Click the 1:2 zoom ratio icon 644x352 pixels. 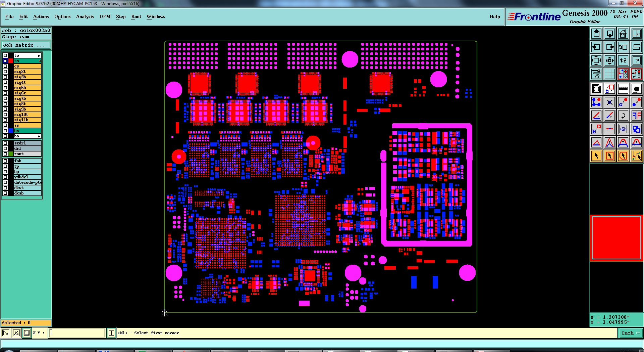[x=623, y=60]
